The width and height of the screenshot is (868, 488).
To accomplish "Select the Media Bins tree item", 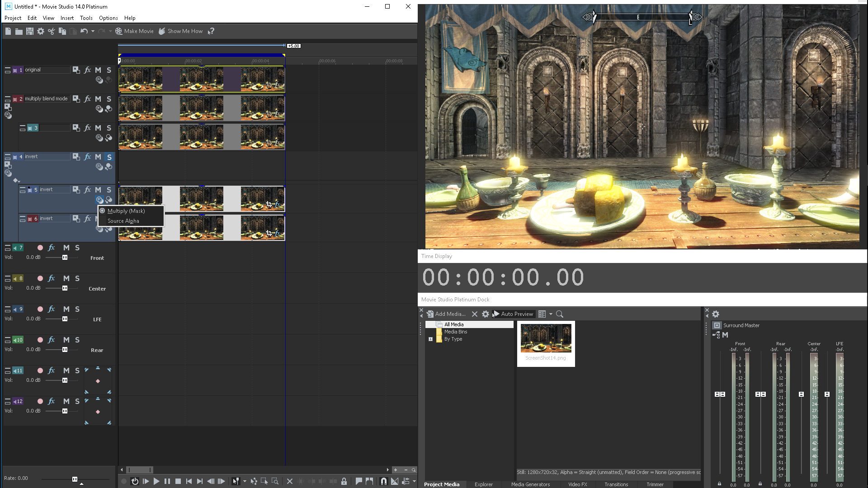I will pos(456,332).
